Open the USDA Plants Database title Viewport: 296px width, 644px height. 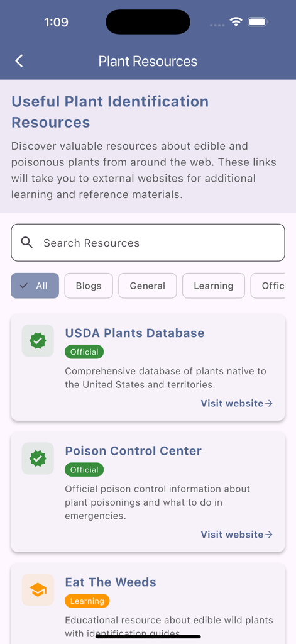coord(134,333)
